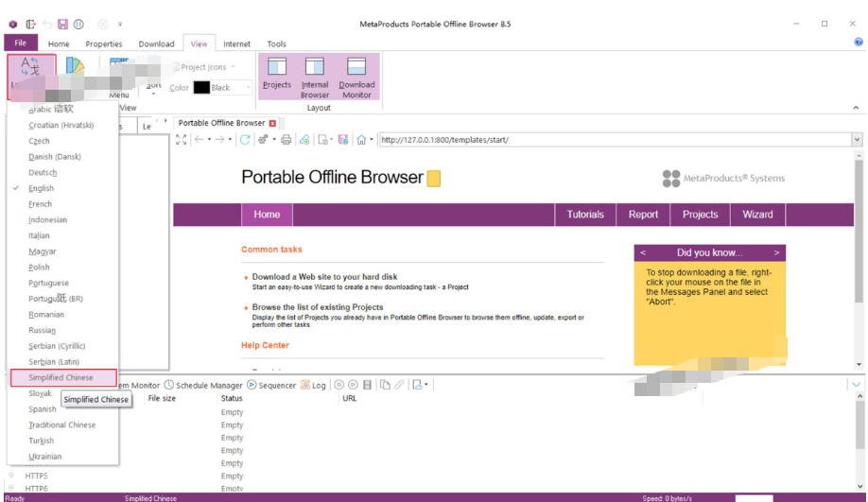Viewport: 868px width, 502px height.
Task: Toggle the Download Monitor layout panel
Action: (356, 76)
